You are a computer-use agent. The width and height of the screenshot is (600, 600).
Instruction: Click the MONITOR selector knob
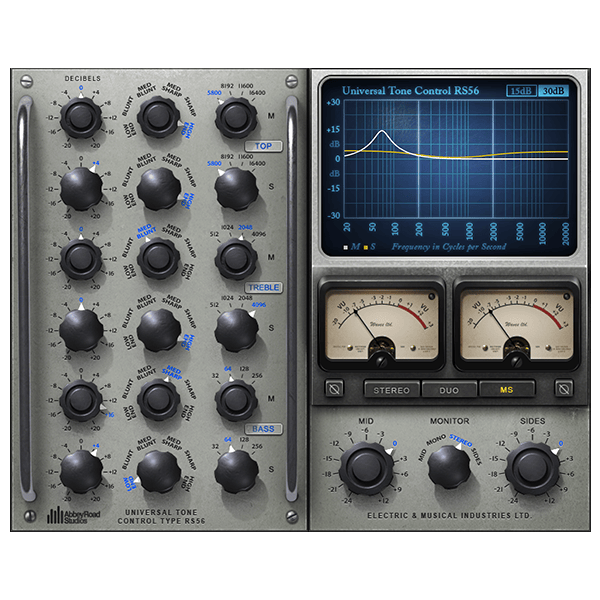(448, 466)
